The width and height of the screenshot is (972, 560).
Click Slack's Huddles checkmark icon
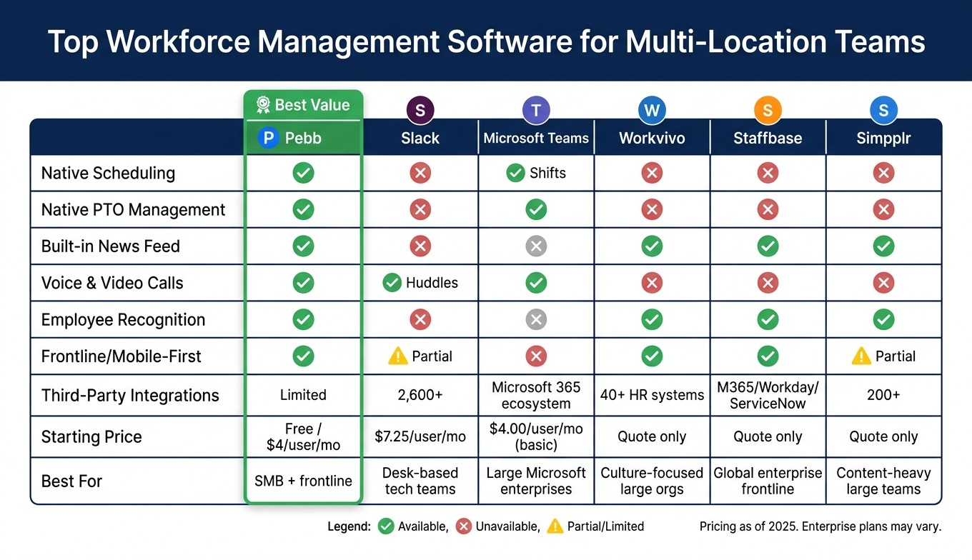pyautogui.click(x=392, y=283)
